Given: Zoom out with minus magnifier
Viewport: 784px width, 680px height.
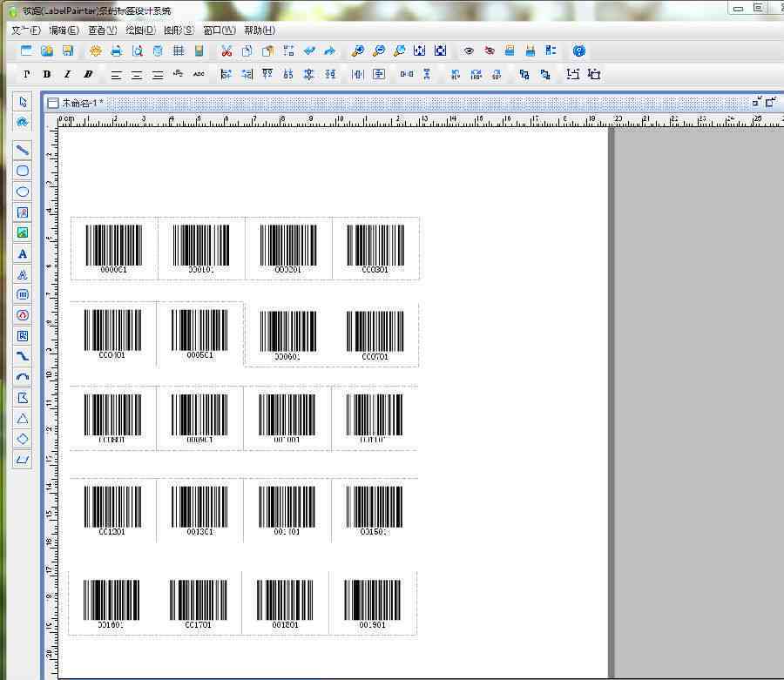Looking at the screenshot, I should coord(379,50).
